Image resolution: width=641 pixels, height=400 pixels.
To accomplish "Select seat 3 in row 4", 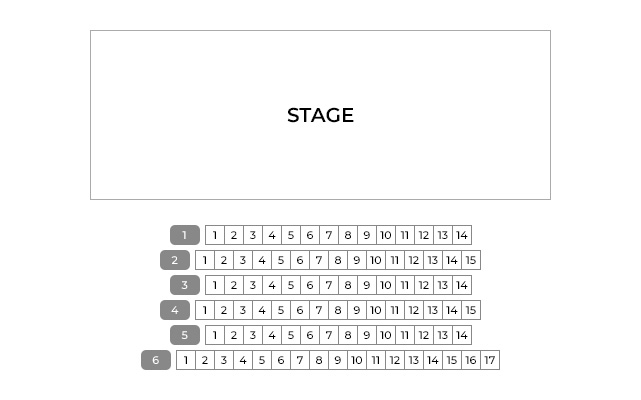I will click(x=243, y=310).
